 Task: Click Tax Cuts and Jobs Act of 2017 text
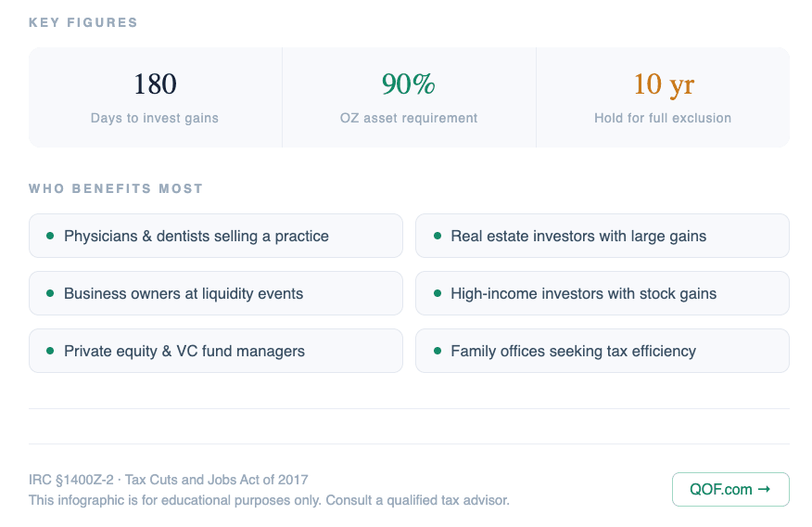coord(216,480)
